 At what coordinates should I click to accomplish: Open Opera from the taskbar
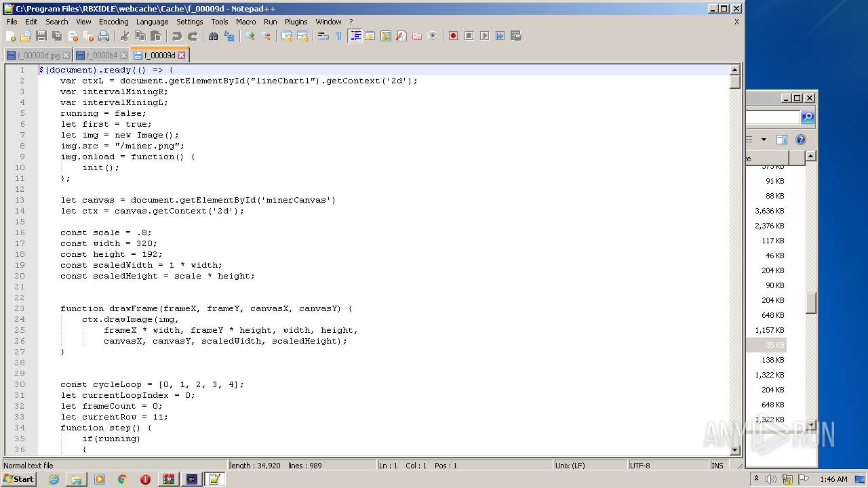145,479
